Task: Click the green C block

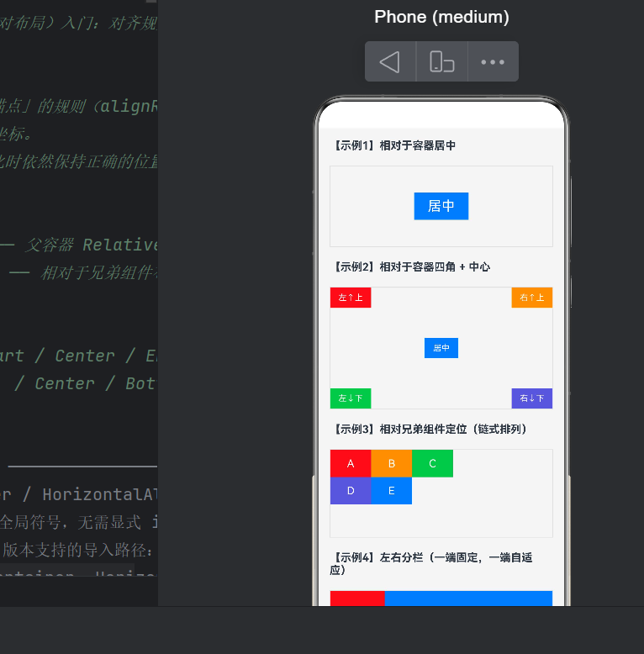Action: coord(432,463)
